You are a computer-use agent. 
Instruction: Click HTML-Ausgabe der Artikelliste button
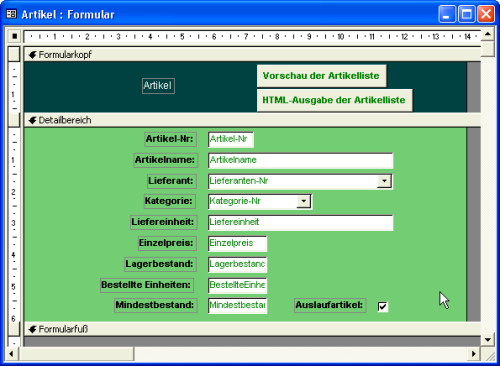point(335,100)
